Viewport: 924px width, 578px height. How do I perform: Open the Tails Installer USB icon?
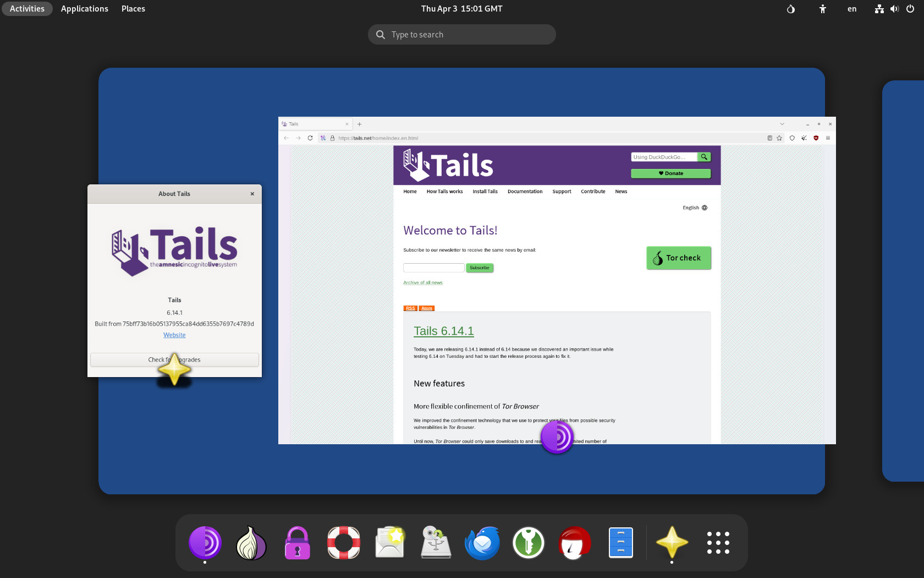[436, 543]
